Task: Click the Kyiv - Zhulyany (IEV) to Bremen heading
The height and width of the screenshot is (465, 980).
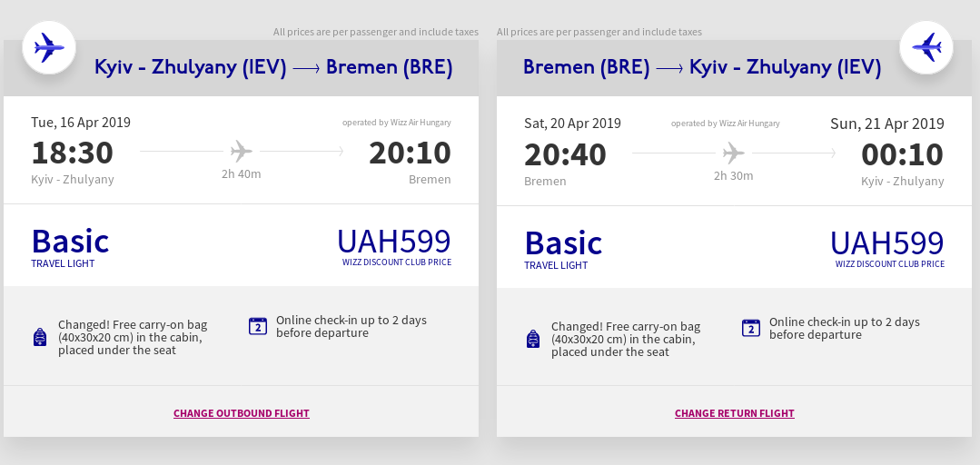Action: 273,67
